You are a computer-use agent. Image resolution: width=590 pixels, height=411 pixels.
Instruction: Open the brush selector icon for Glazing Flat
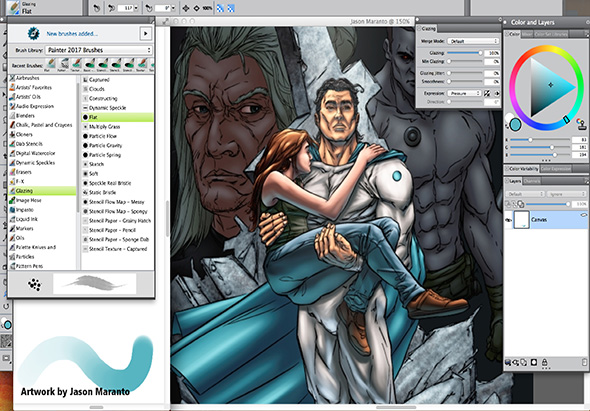click(x=14, y=8)
